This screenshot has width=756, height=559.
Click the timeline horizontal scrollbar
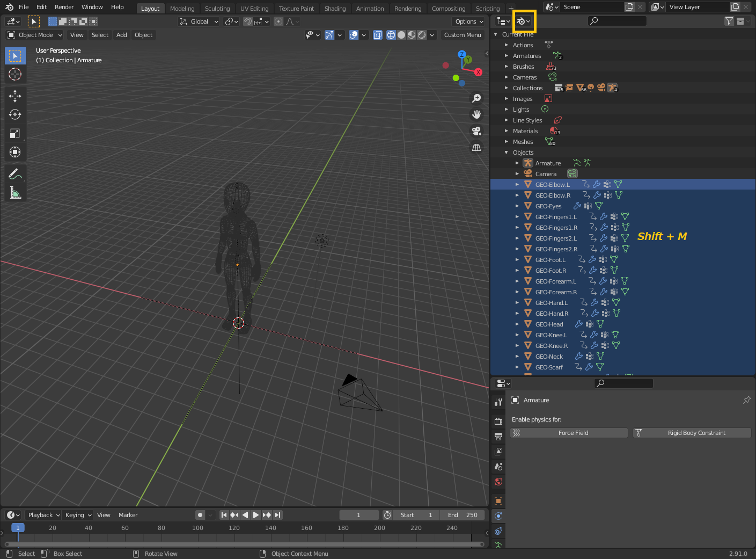click(244, 544)
